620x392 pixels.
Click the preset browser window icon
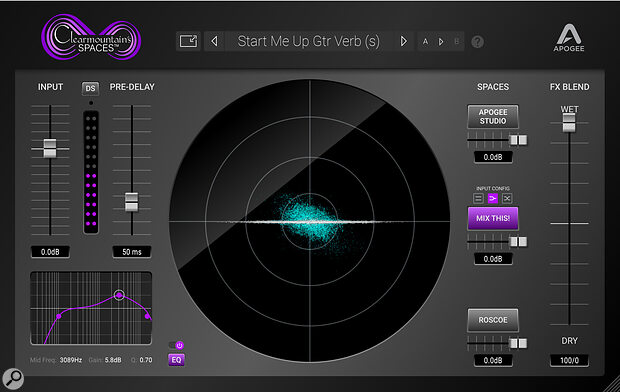[x=188, y=41]
